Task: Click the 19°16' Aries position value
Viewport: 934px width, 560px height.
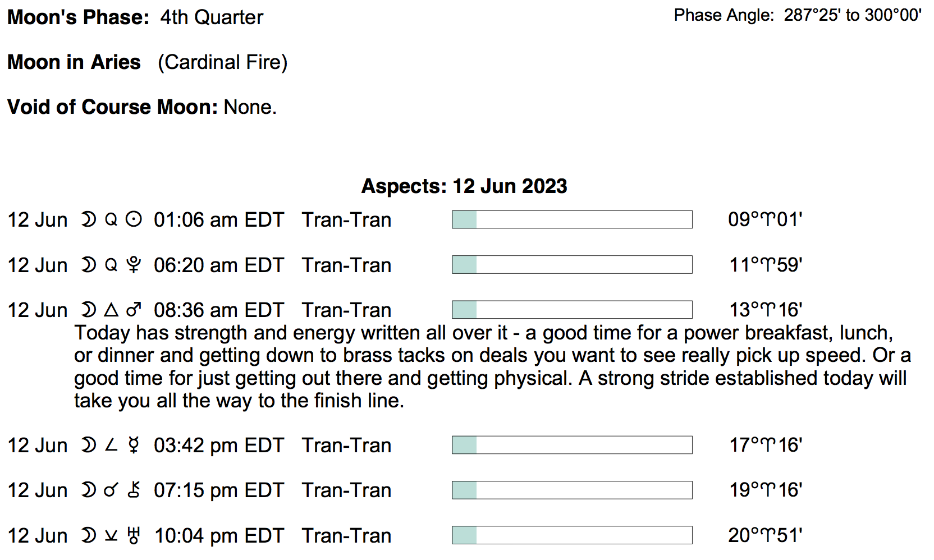Action: (766, 490)
